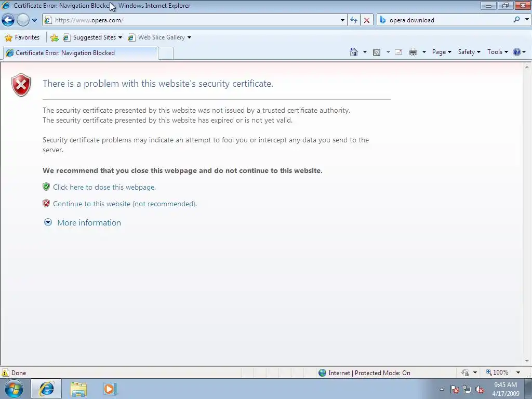Click Continue to this website (not recommended)

(125, 204)
